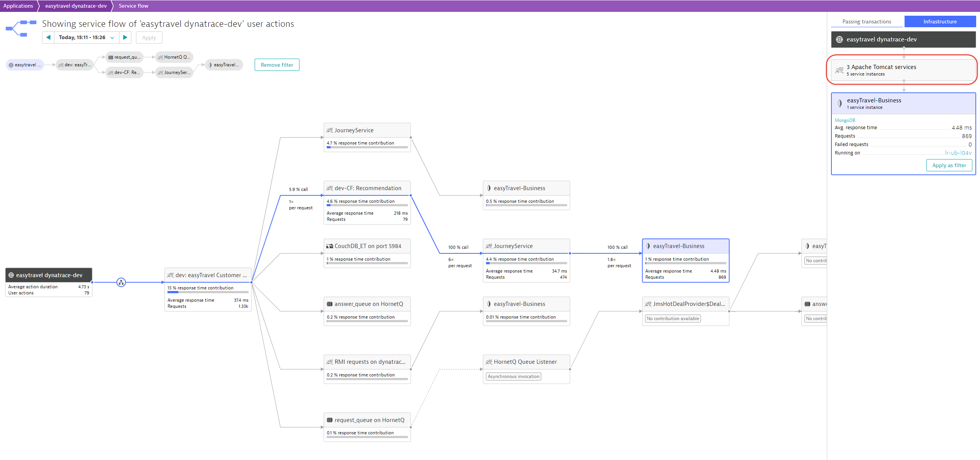Select highlighted easyTravel-Business node with 869 requests
This screenshot has width=980, height=460.
pyautogui.click(x=686, y=261)
